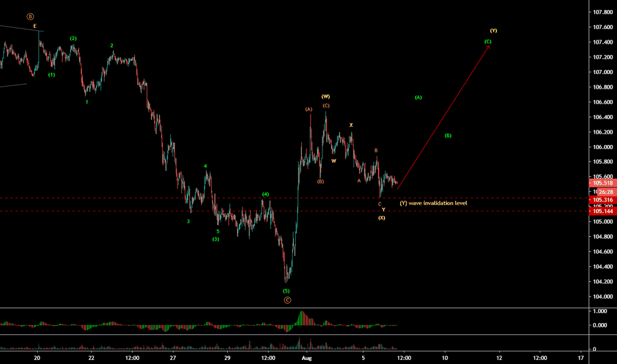Select the yellow E triangle label

[35, 26]
